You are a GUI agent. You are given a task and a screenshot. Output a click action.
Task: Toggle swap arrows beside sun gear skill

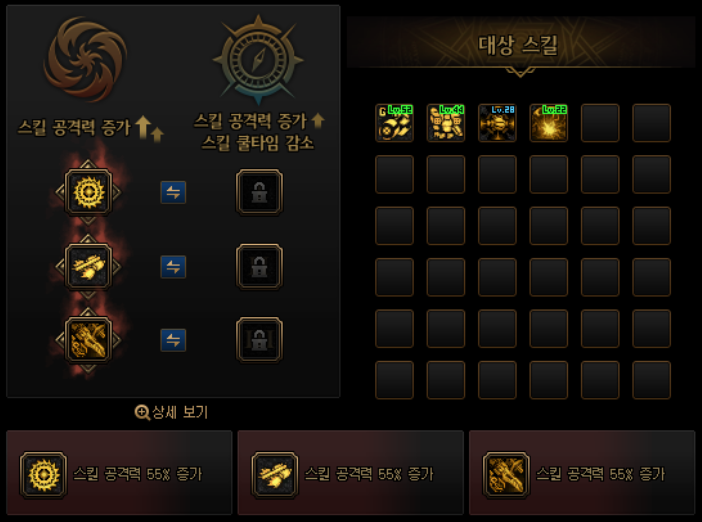tap(173, 193)
